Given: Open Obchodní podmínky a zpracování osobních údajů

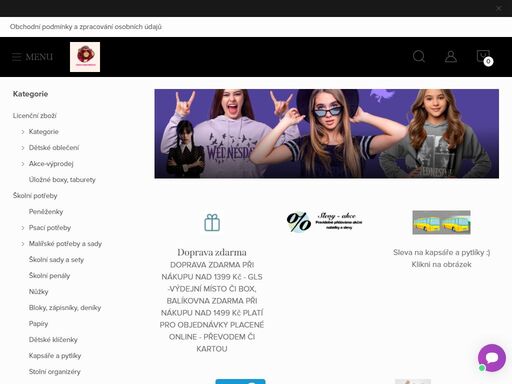Looking at the screenshot, I should point(86,27).
